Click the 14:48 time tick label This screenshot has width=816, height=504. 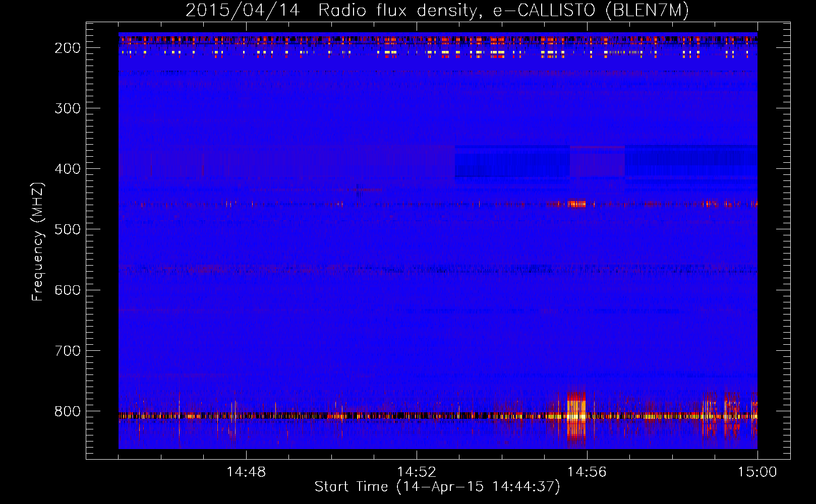pos(246,472)
